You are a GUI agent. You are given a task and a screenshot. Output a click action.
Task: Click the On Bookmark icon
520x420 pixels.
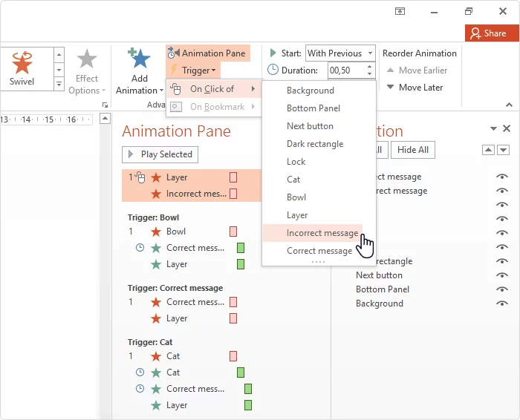tap(176, 107)
